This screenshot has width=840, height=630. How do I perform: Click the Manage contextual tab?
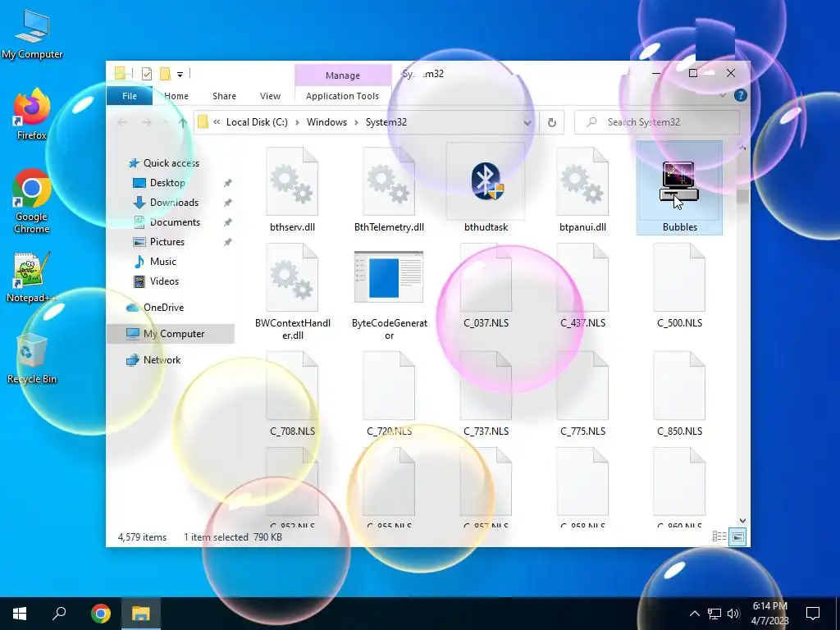(343, 75)
